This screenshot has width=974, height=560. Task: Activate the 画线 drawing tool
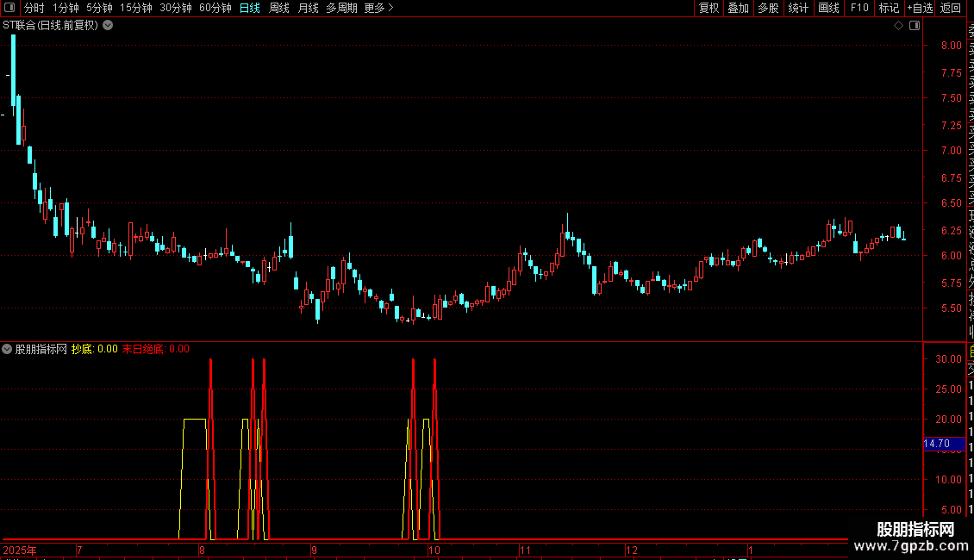pyautogui.click(x=828, y=8)
